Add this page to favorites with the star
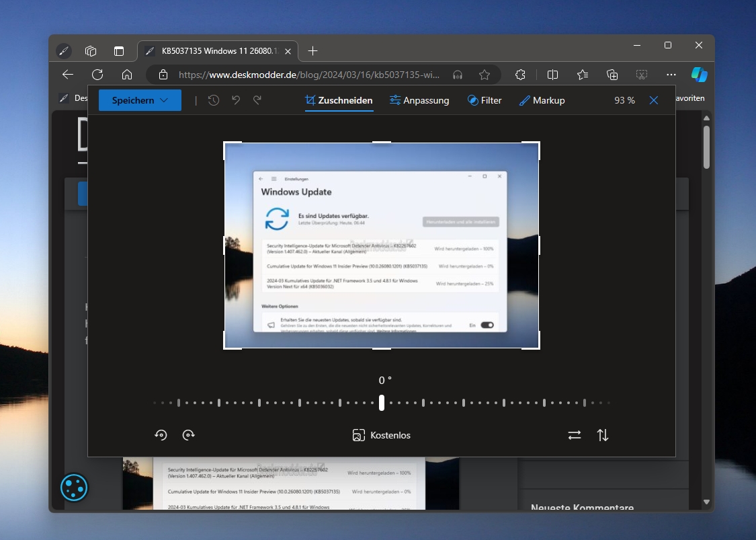The width and height of the screenshot is (756, 540). click(x=485, y=75)
